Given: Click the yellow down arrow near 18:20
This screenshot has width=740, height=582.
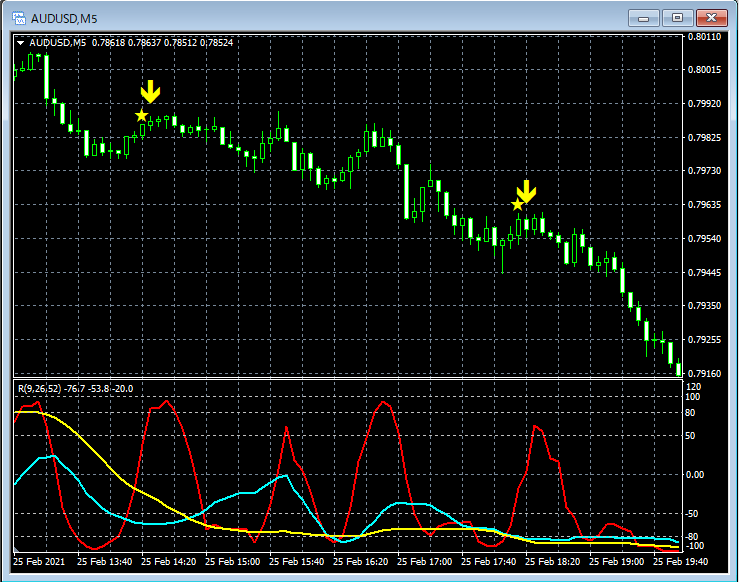Looking at the screenshot, I should point(527,192).
